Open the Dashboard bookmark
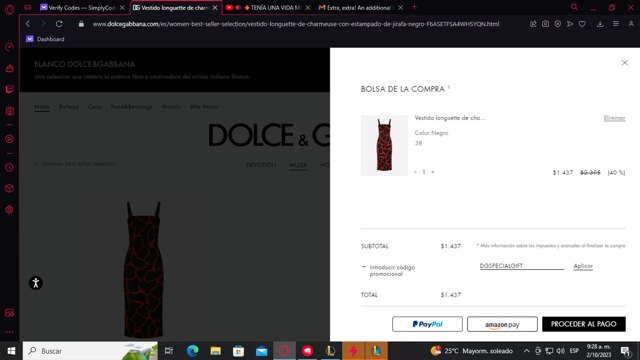This screenshot has width=640, height=360. coord(45,39)
